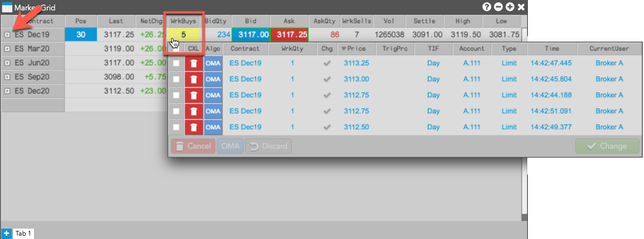
Task: Click the blue Pos cell showing 30
Action: [81, 35]
